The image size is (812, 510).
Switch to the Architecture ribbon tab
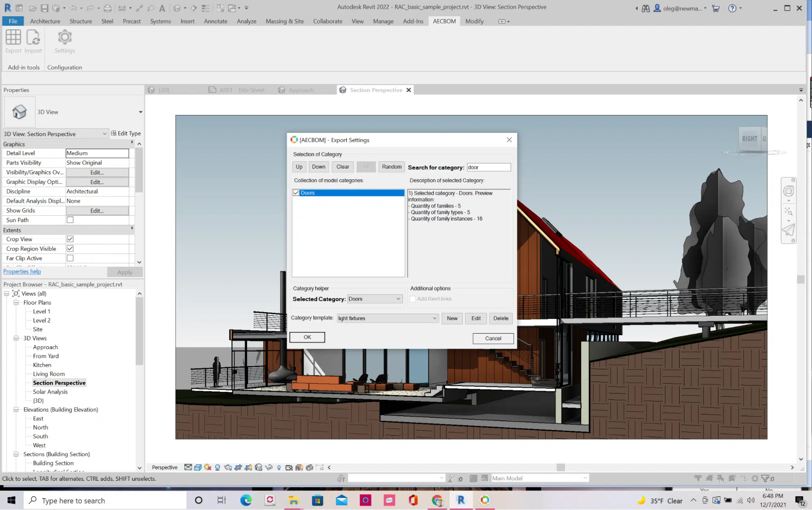45,21
